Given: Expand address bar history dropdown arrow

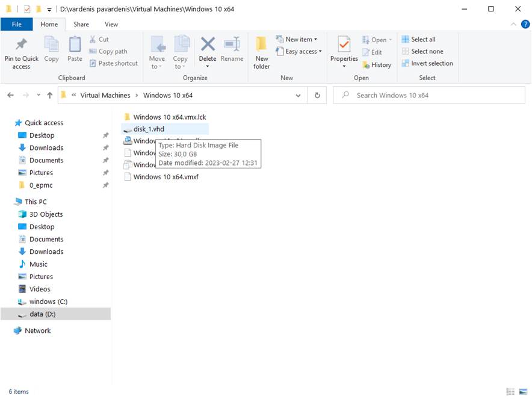Looking at the screenshot, I should 298,95.
